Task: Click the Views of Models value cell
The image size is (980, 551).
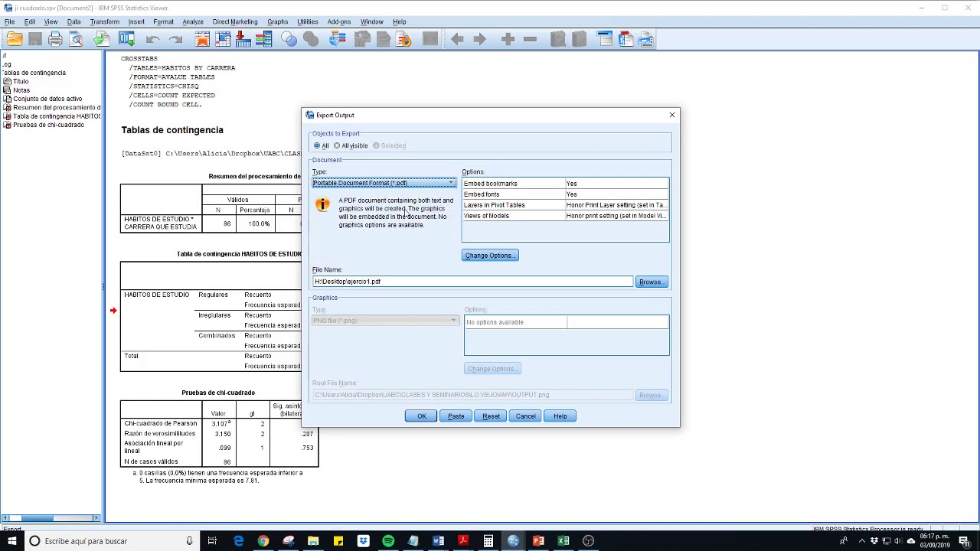Action: click(616, 216)
